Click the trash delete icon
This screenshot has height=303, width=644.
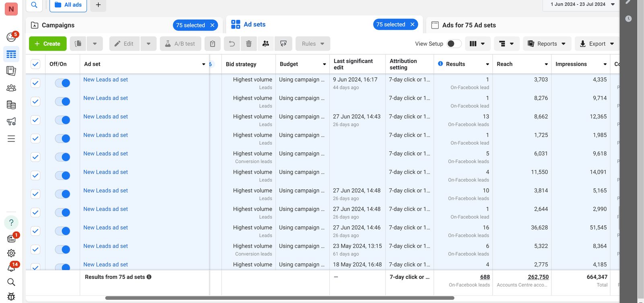coord(249,44)
